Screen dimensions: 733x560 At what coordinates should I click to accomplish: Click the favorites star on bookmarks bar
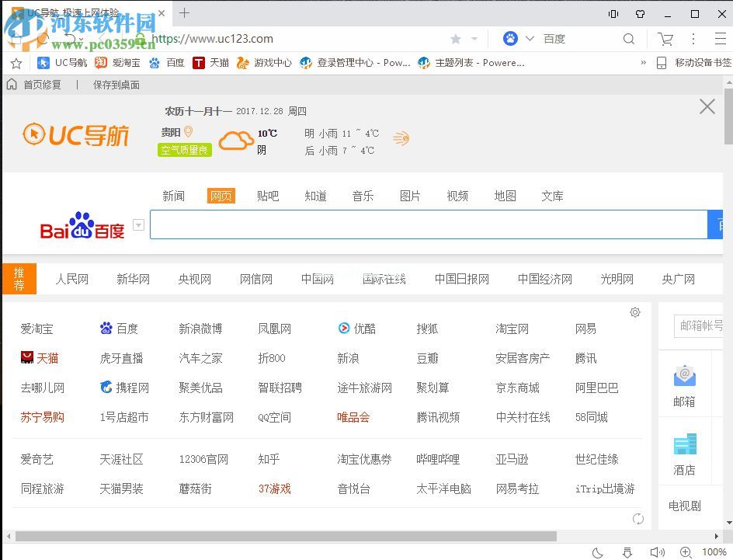click(16, 63)
